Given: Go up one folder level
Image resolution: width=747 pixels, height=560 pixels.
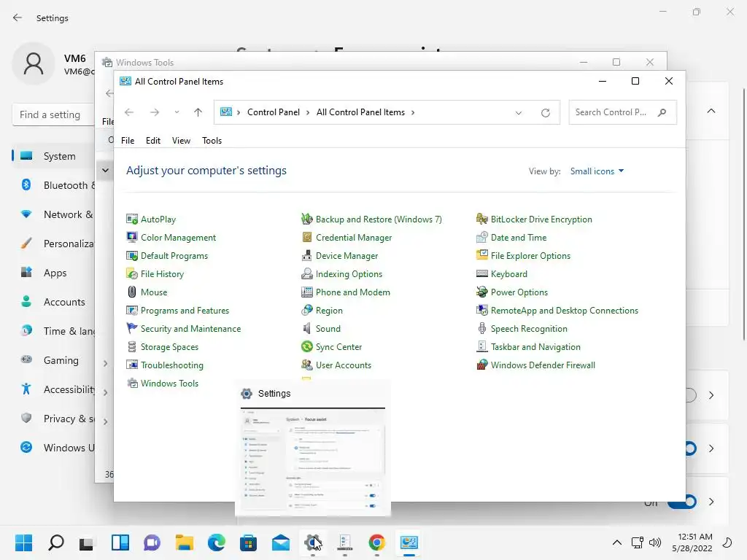Looking at the screenshot, I should pyautogui.click(x=198, y=112).
